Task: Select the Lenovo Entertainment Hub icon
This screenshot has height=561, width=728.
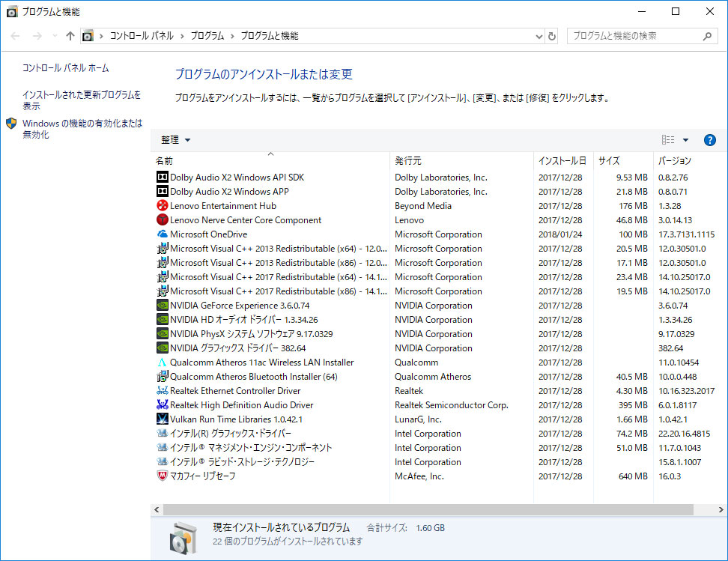Action: [162, 205]
